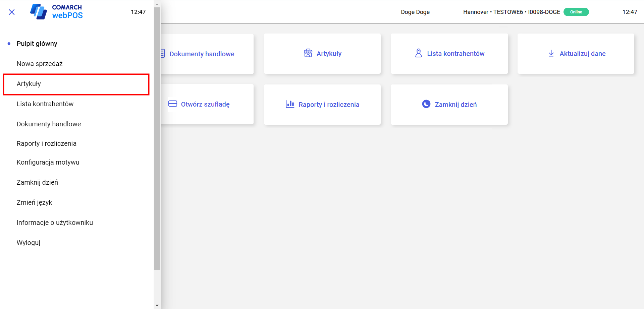The image size is (644, 309).
Task: Open Artykuły in the side menu
Action: pos(29,84)
